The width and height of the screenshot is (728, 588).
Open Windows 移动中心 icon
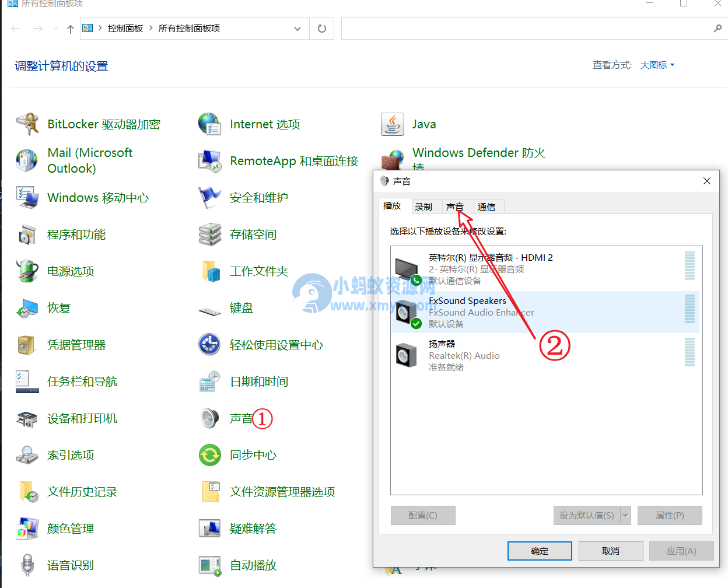(x=27, y=198)
